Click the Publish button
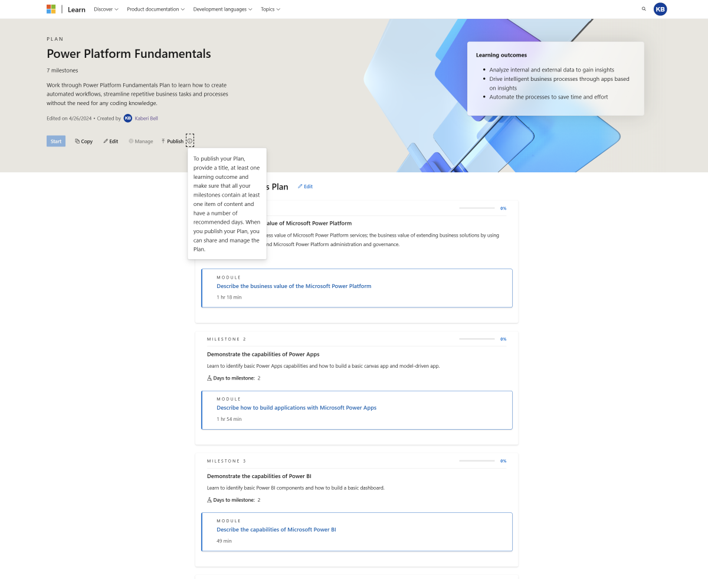This screenshot has height=579, width=708. pyautogui.click(x=172, y=141)
